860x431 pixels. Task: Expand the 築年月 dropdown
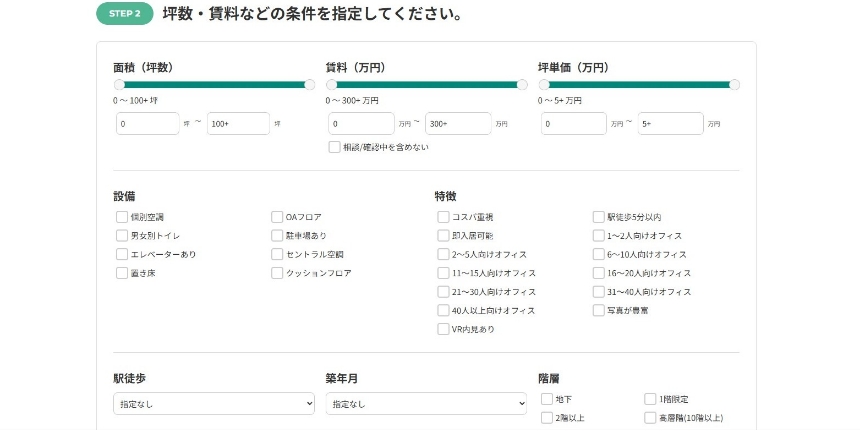point(425,404)
